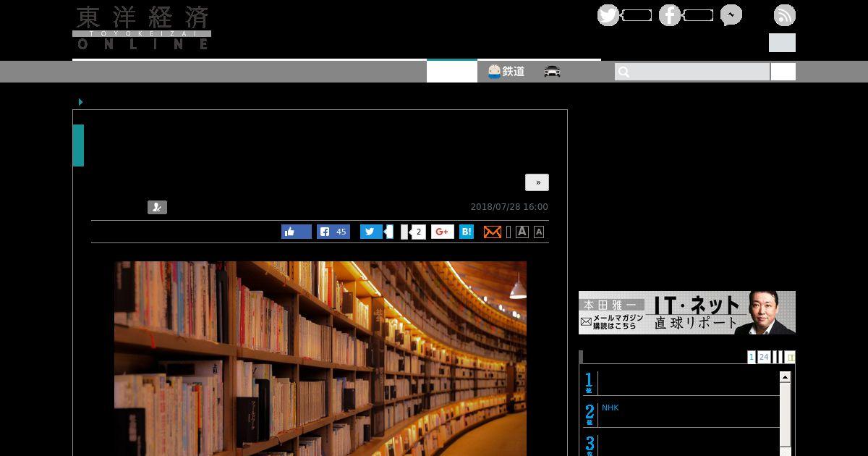
Task: Open the 本田雅一 IT・ネット直球リポート banner
Action: [x=687, y=313]
